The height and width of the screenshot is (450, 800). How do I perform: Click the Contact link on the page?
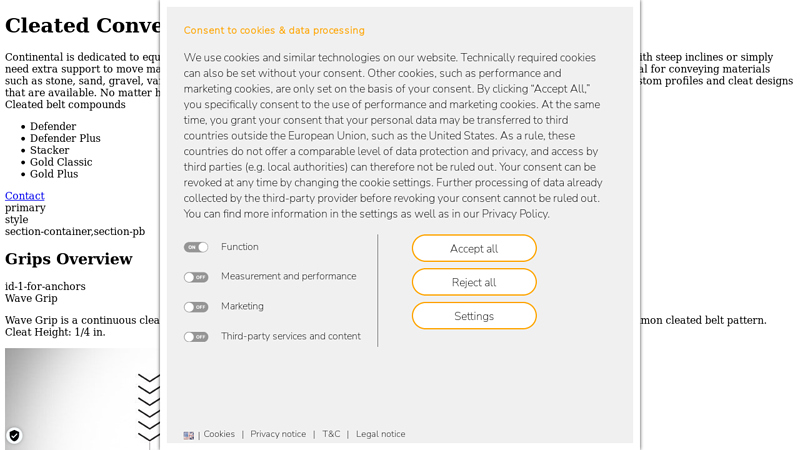pyautogui.click(x=25, y=196)
